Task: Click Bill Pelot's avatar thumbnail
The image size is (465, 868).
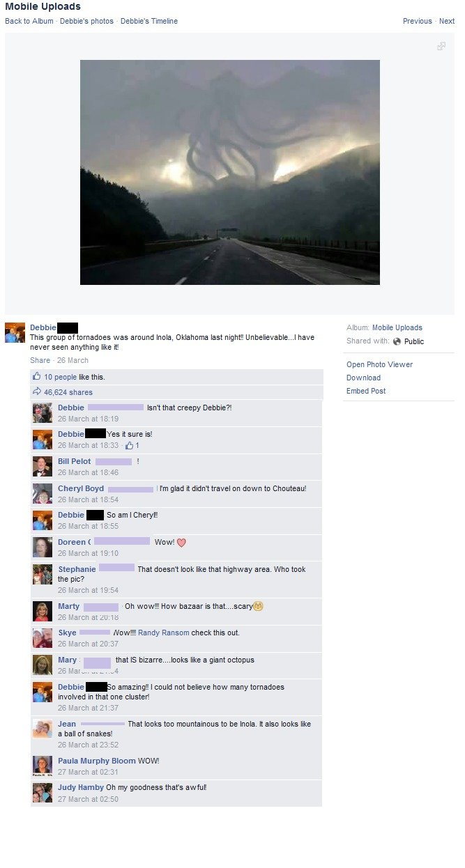Action: pyautogui.click(x=43, y=467)
